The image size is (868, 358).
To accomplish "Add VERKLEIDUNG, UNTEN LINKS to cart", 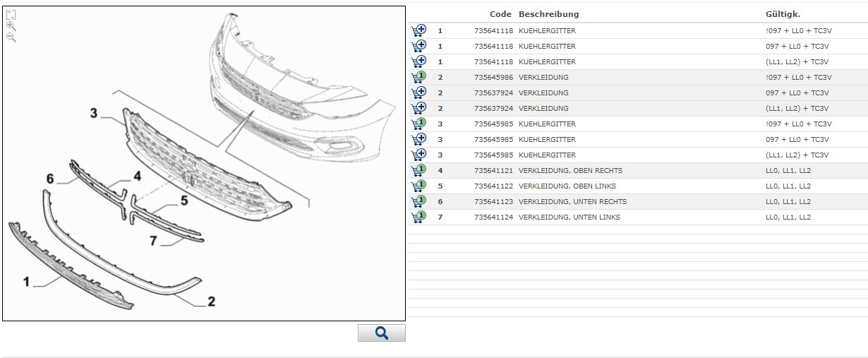I will pyautogui.click(x=419, y=217).
